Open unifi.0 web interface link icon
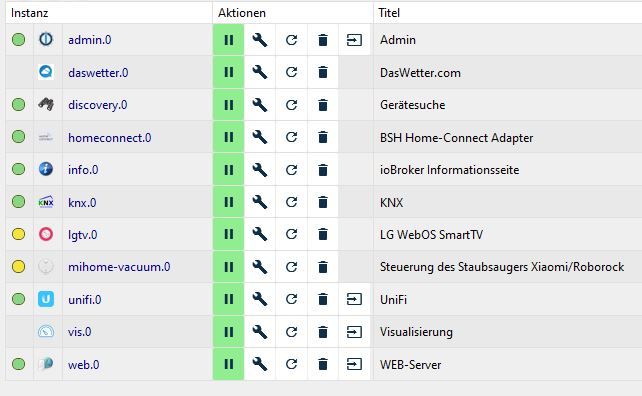This screenshot has width=642, height=396. [x=354, y=299]
